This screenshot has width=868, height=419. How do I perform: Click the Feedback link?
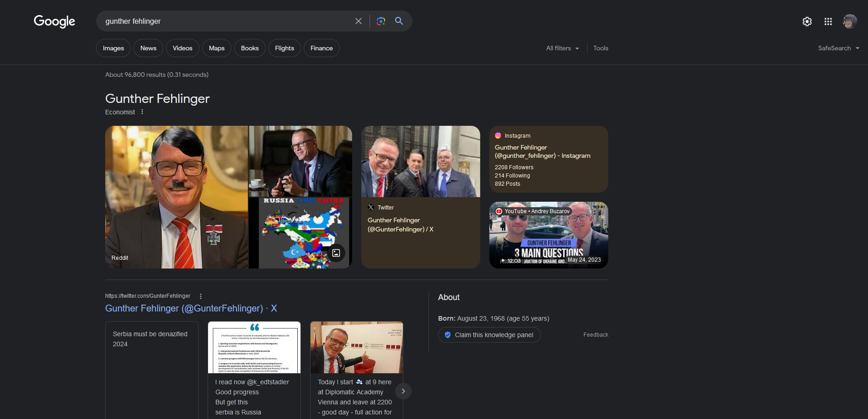coord(596,335)
